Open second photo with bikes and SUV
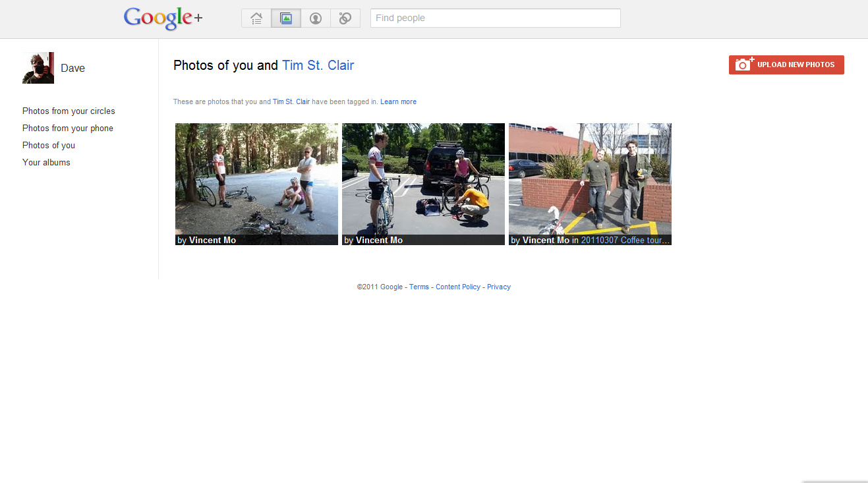This screenshot has height=483, width=868. click(x=423, y=178)
